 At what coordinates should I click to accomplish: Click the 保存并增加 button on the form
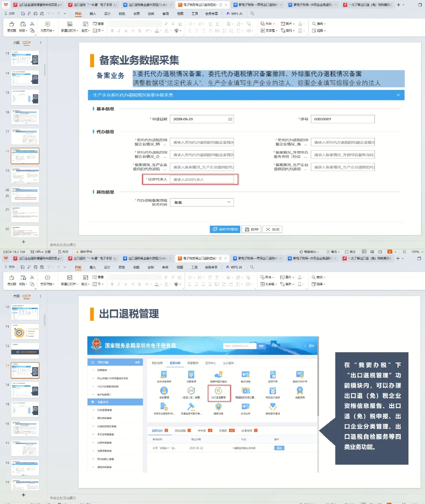click(x=224, y=229)
